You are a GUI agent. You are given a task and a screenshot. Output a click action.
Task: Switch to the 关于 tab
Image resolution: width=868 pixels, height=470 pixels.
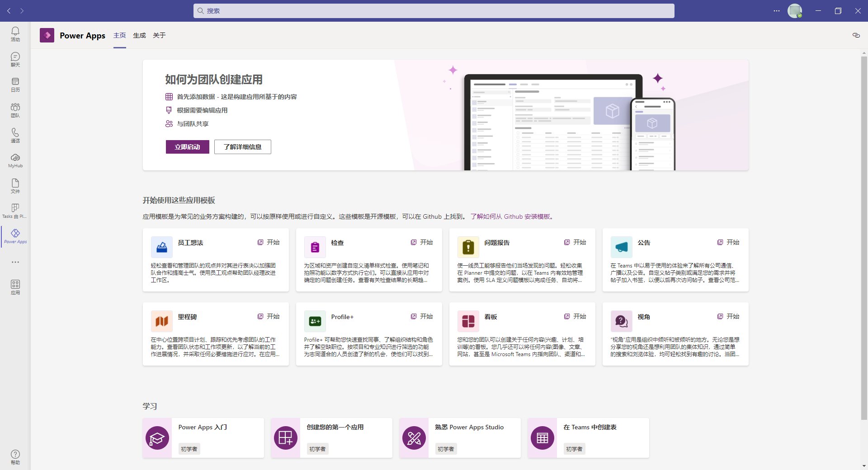point(159,35)
